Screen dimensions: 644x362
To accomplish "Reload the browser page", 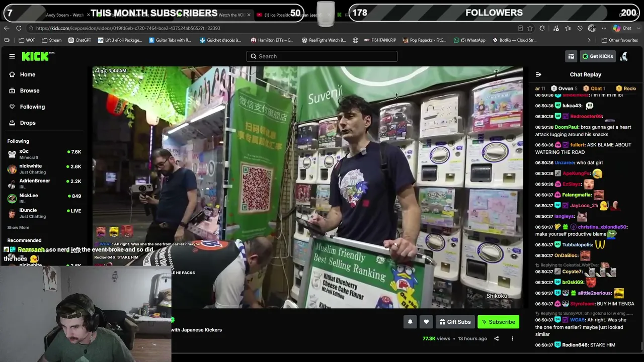I will coord(19,28).
